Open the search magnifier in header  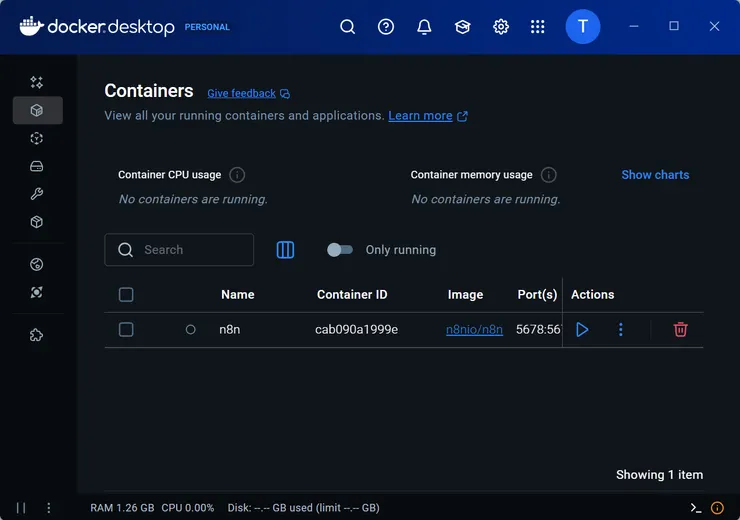(x=347, y=27)
